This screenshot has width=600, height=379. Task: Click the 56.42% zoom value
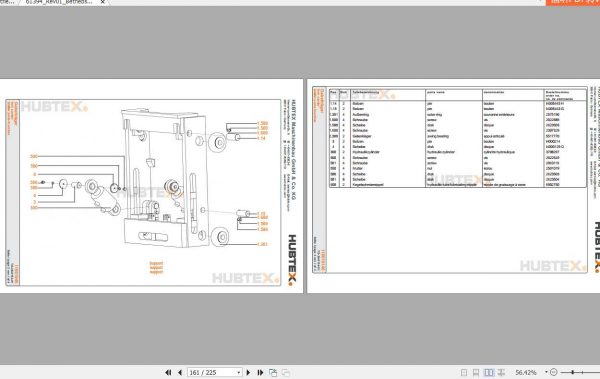pos(526,372)
